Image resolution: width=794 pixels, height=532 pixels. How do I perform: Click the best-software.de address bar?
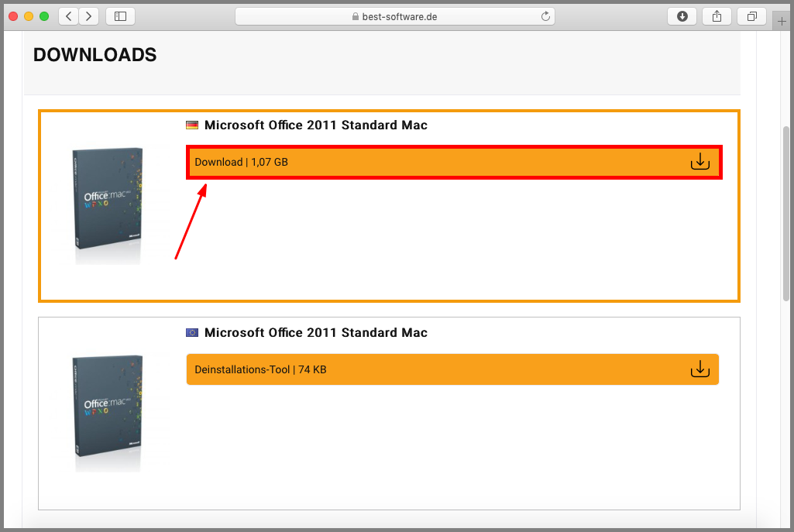tap(395, 16)
